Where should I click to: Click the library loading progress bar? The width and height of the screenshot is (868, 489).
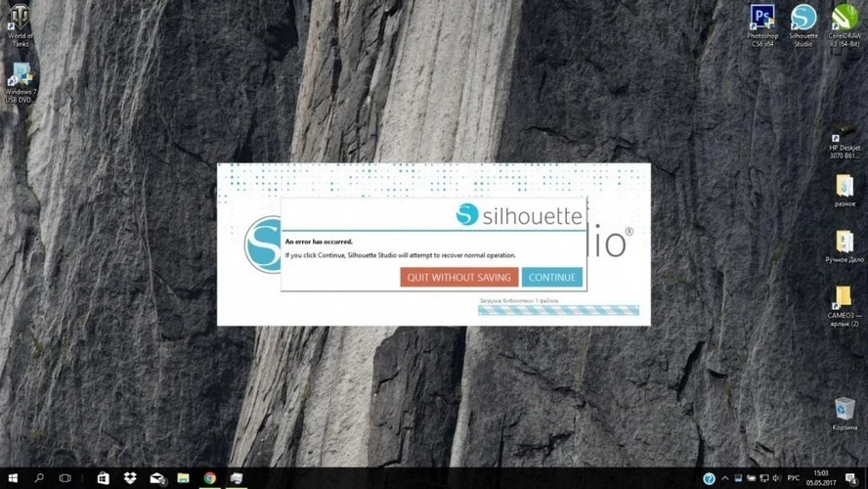click(558, 311)
